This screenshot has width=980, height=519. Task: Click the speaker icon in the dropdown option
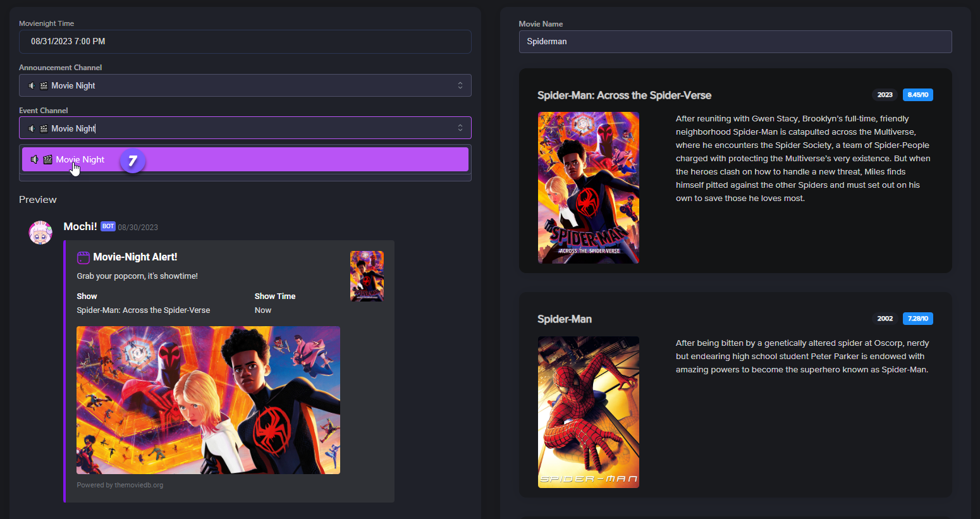[35, 160]
